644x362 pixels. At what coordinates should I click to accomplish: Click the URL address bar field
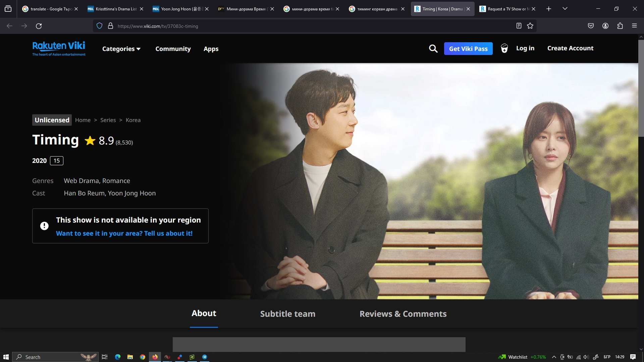tap(302, 26)
